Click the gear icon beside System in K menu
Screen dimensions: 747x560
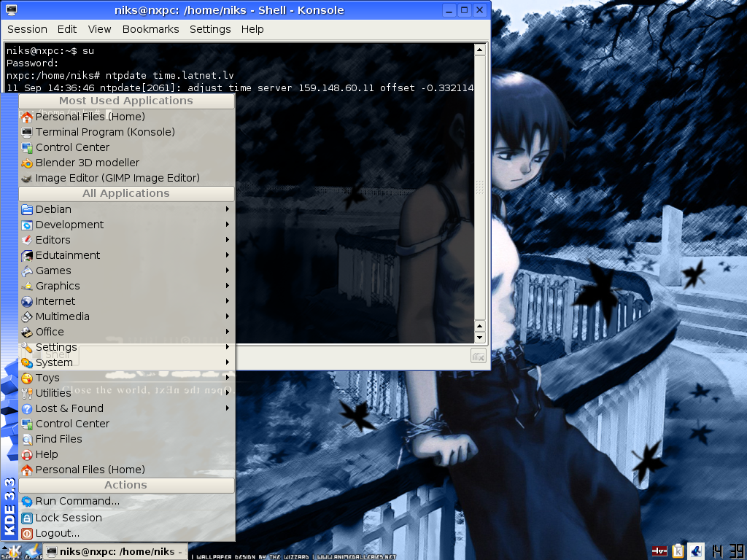pos(27,362)
